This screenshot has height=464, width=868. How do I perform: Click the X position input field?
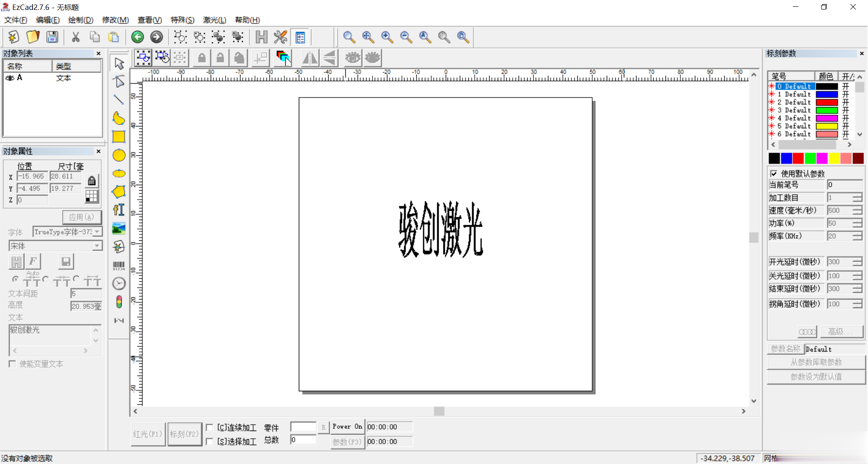coord(33,176)
